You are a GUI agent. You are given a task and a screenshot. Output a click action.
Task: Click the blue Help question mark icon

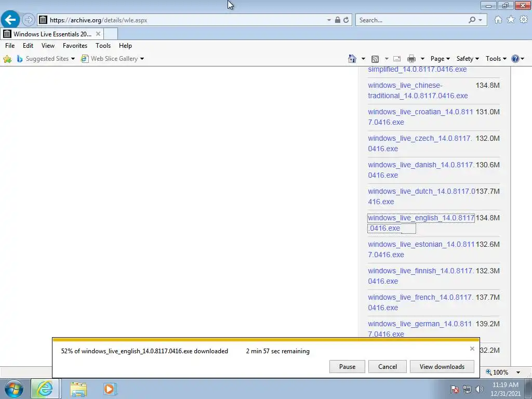(515, 59)
